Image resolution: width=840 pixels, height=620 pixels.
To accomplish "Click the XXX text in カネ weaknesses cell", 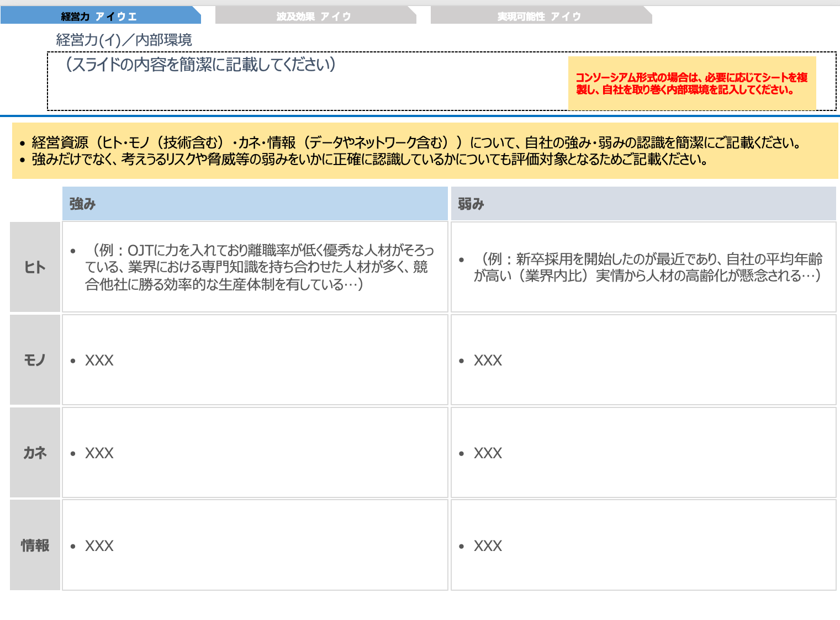I will pyautogui.click(x=488, y=452).
